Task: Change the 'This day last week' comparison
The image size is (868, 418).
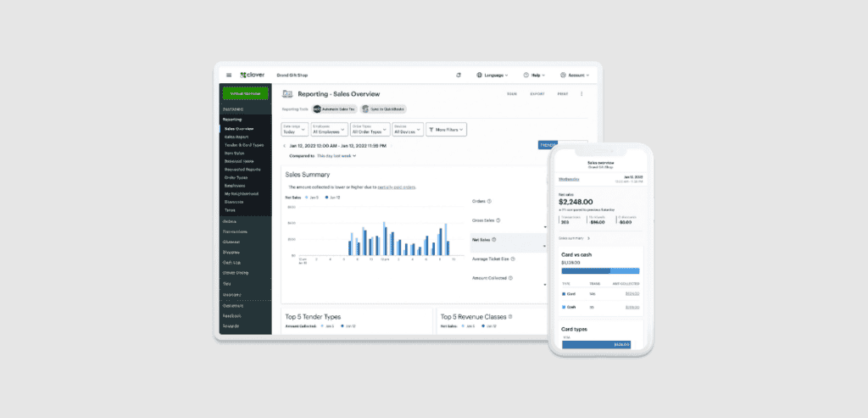Action: click(x=337, y=156)
